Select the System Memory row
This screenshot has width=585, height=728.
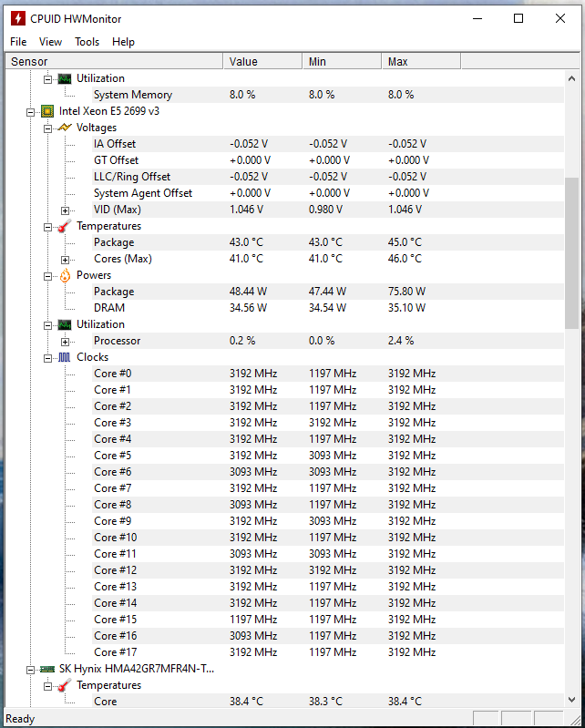pyautogui.click(x=328, y=95)
